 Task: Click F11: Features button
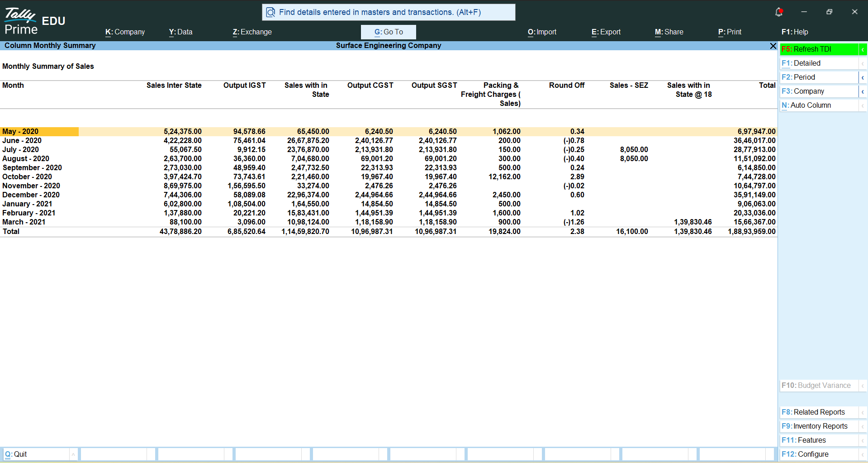click(819, 440)
